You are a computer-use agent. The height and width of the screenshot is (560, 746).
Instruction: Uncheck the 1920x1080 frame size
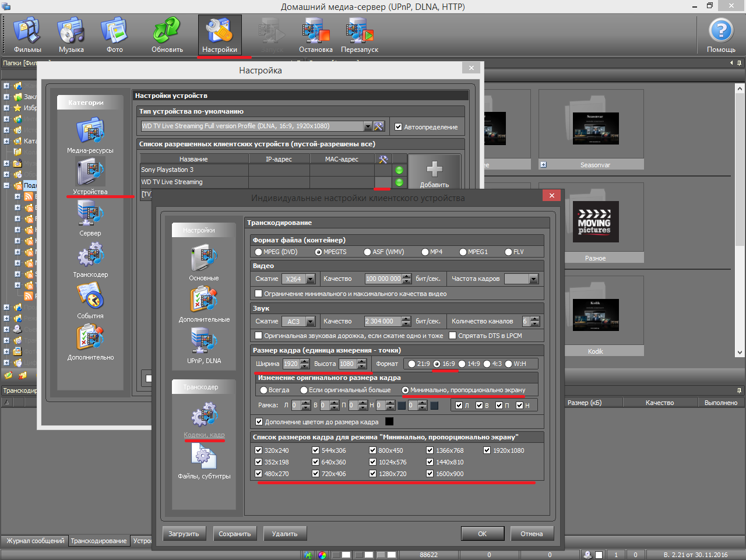pyautogui.click(x=487, y=450)
